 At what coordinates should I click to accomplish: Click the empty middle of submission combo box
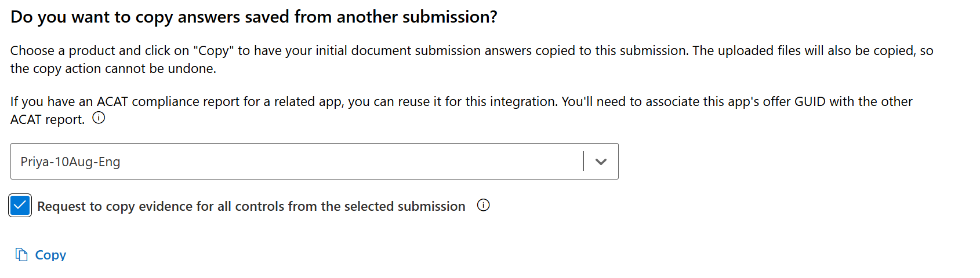[348, 162]
